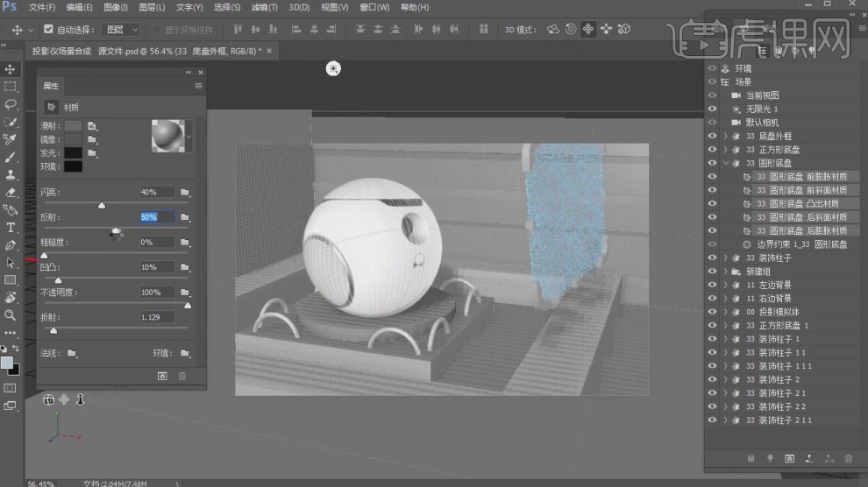
Task: Click the 漫射 diffuse color swatch
Action: pos(73,126)
